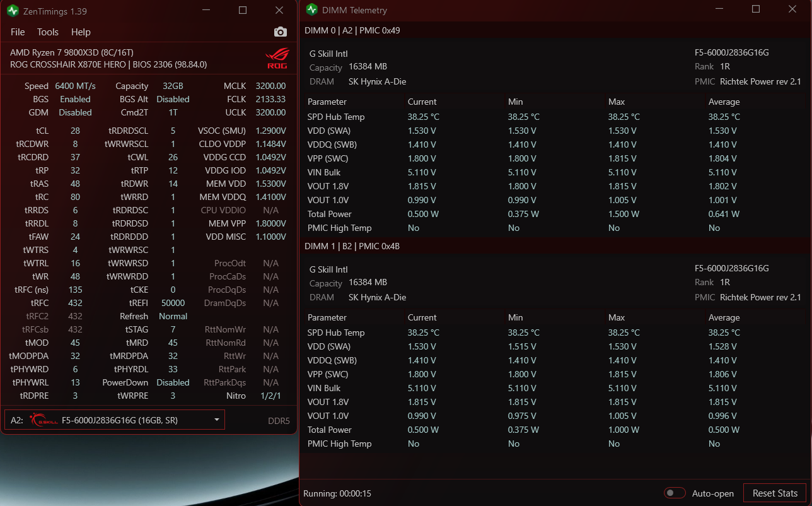Click the tRFC (ns) value 135
Viewport: 812px width, 506px height.
point(75,290)
